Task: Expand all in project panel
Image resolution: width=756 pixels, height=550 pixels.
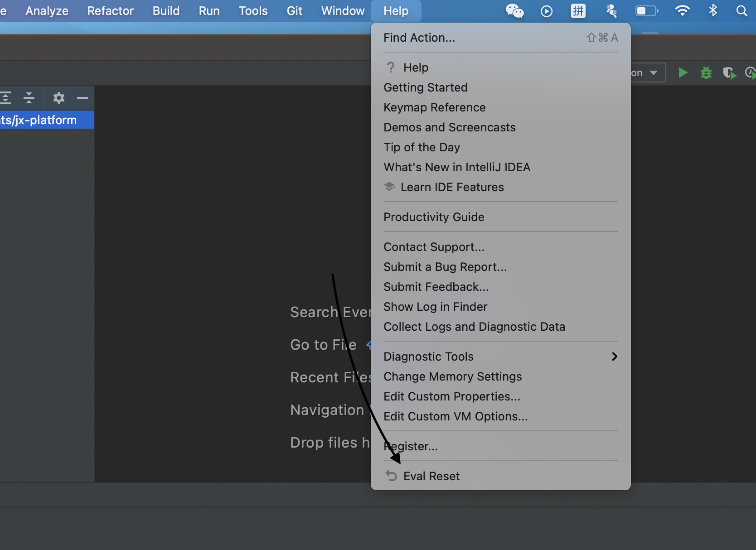Action: click(x=5, y=98)
